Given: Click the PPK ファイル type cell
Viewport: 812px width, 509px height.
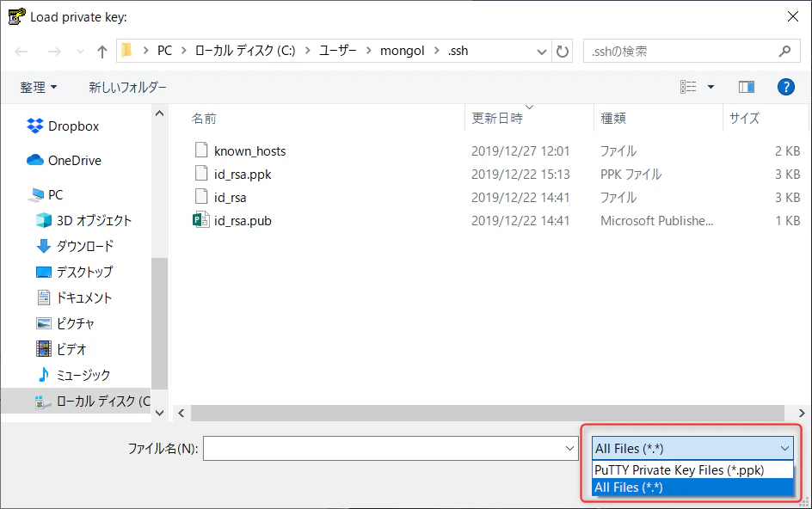Looking at the screenshot, I should (x=631, y=175).
